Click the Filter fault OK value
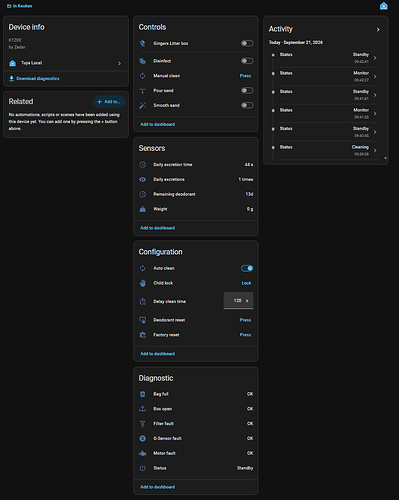The image size is (399, 500). tap(250, 424)
